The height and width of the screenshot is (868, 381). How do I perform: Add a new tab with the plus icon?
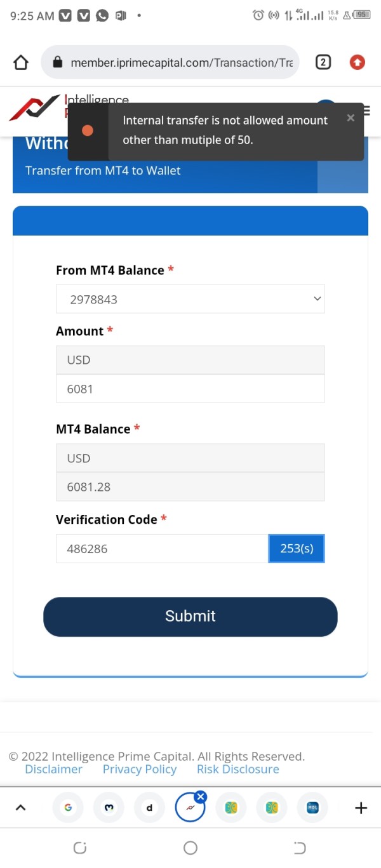tap(361, 808)
